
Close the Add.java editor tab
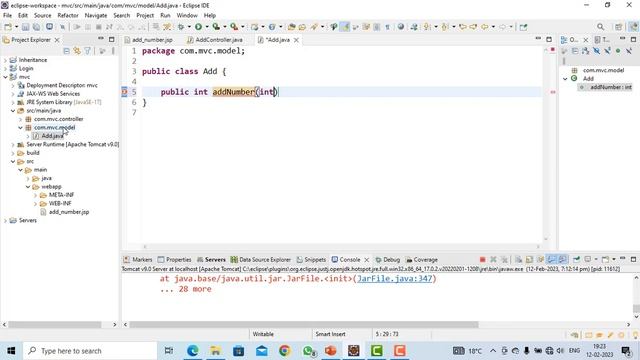296,40
